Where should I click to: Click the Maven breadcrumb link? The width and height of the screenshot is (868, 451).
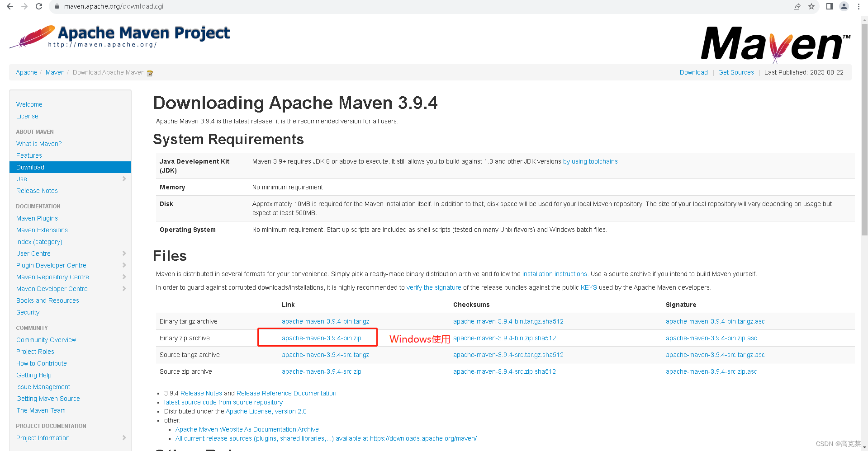[55, 72]
